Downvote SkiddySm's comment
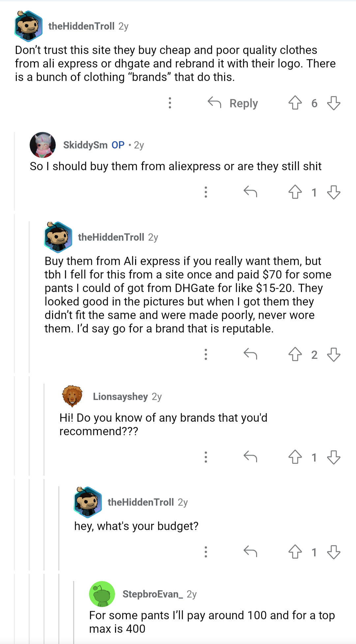This screenshot has height=644, width=356. pos(334,192)
